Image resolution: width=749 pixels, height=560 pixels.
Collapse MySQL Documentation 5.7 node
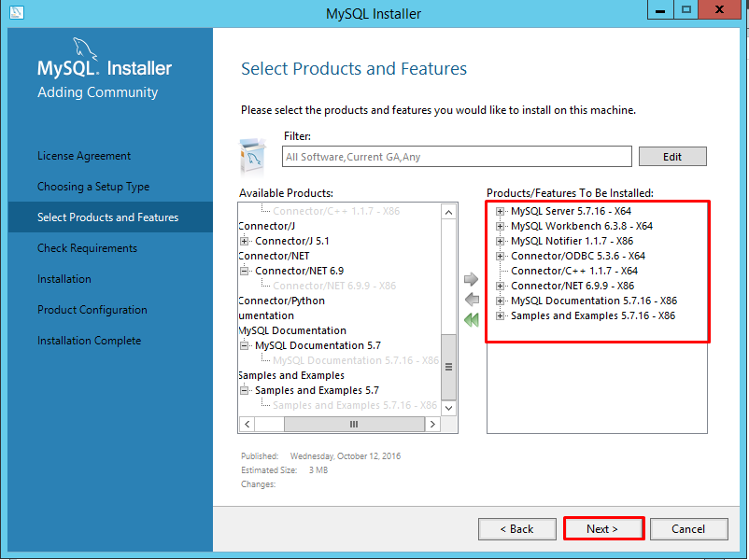pyautogui.click(x=244, y=345)
